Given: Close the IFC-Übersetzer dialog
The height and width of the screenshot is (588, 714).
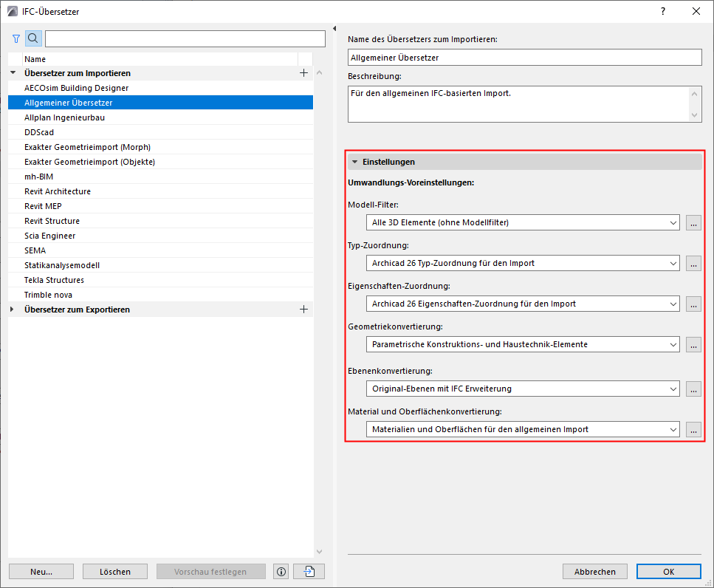Looking at the screenshot, I should pyautogui.click(x=696, y=11).
